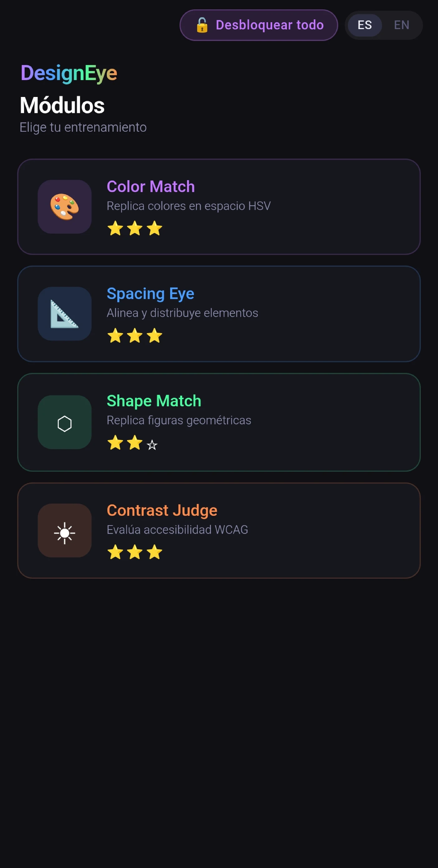Click the first star under Color Match

(115, 228)
